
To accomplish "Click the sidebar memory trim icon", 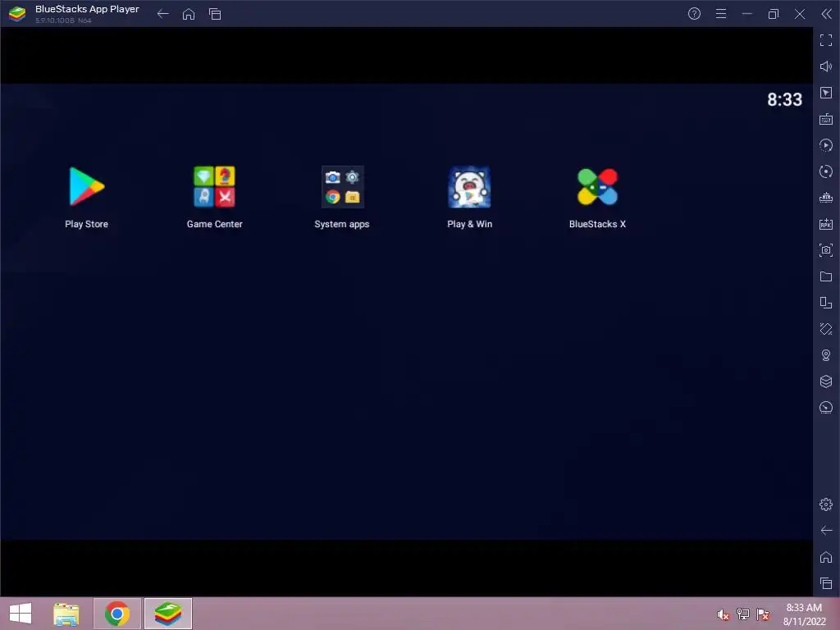I will pos(826,198).
